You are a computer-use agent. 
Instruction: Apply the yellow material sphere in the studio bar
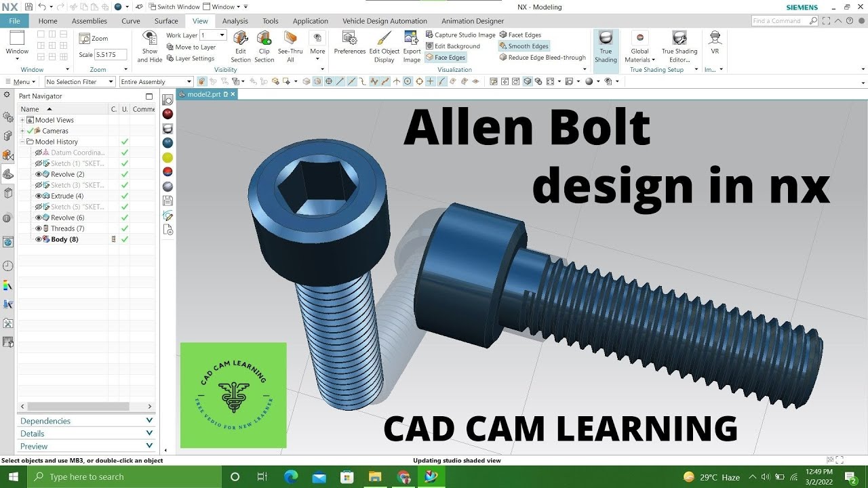click(x=167, y=157)
